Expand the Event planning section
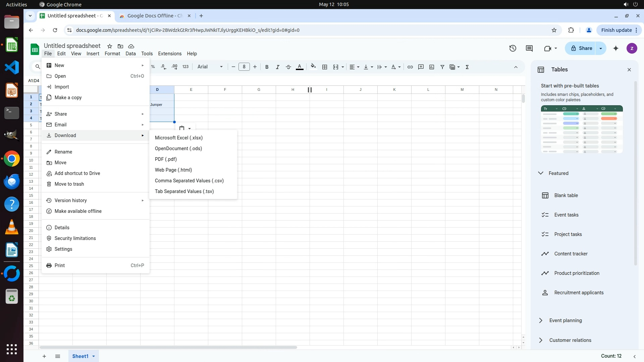This screenshot has width=644, height=362. 541,320
